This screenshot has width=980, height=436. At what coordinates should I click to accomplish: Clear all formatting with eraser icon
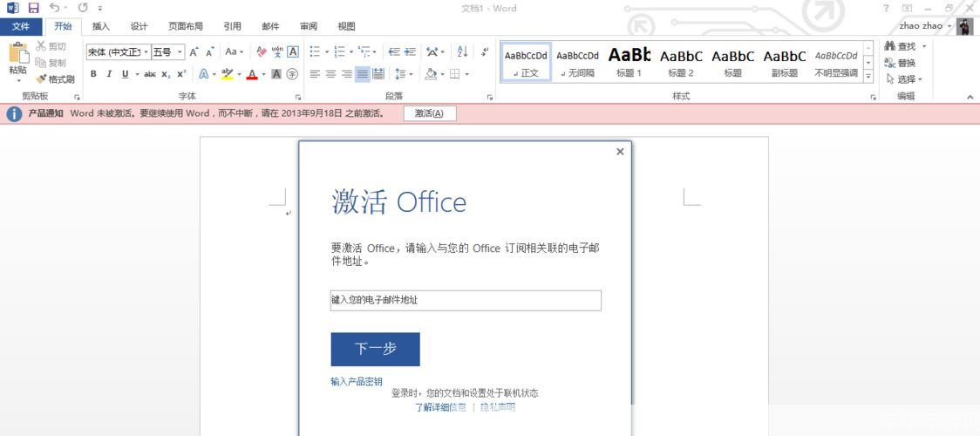[x=262, y=51]
